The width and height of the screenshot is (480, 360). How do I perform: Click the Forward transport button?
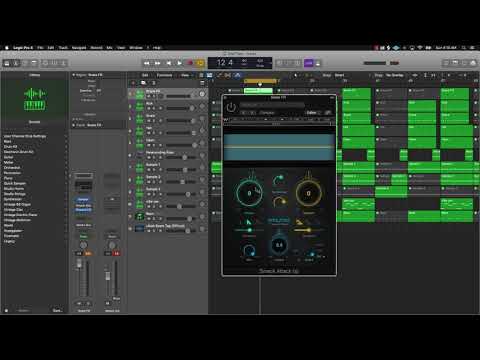coord(158,63)
